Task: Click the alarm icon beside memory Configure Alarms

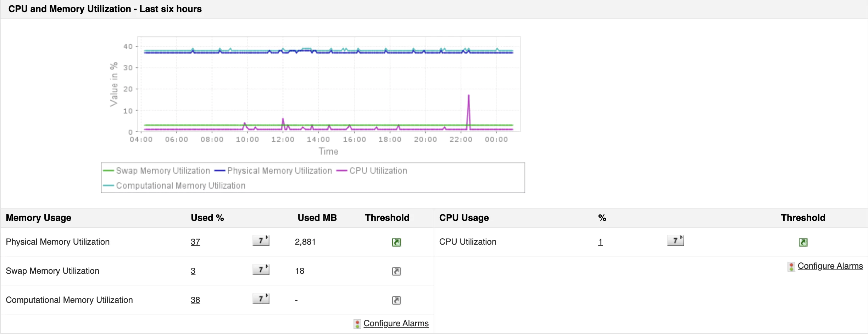Action: pos(357,324)
